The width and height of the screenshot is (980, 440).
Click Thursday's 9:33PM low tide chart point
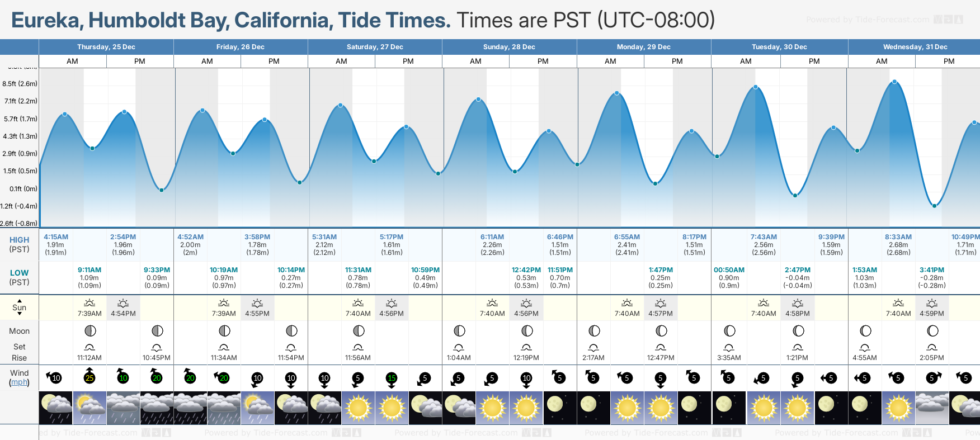[161, 190]
